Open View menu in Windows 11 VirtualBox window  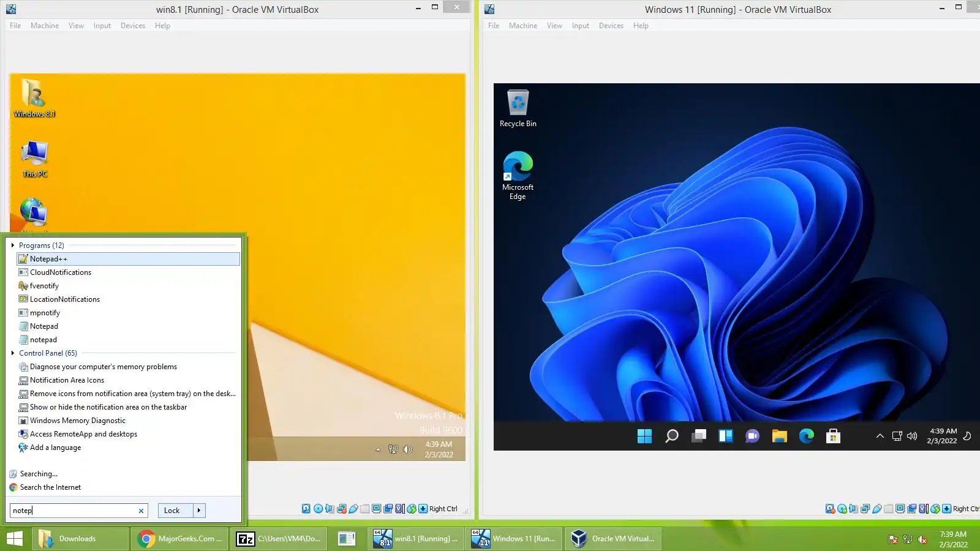554,26
